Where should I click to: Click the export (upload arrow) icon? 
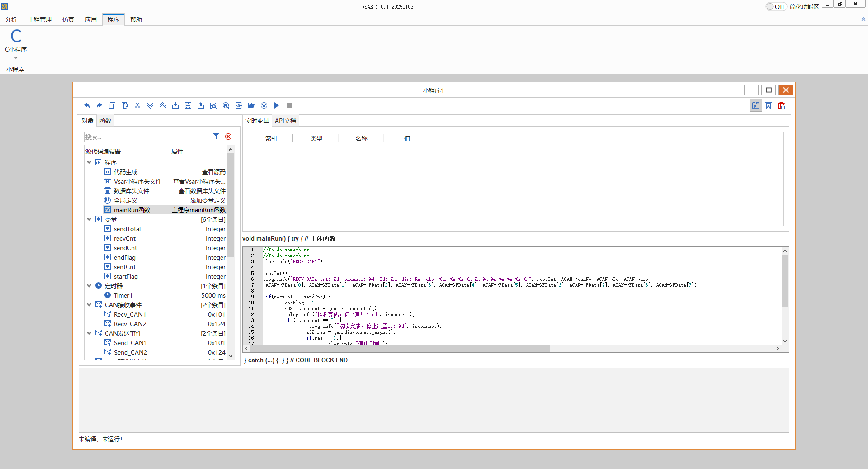pyautogui.click(x=201, y=105)
